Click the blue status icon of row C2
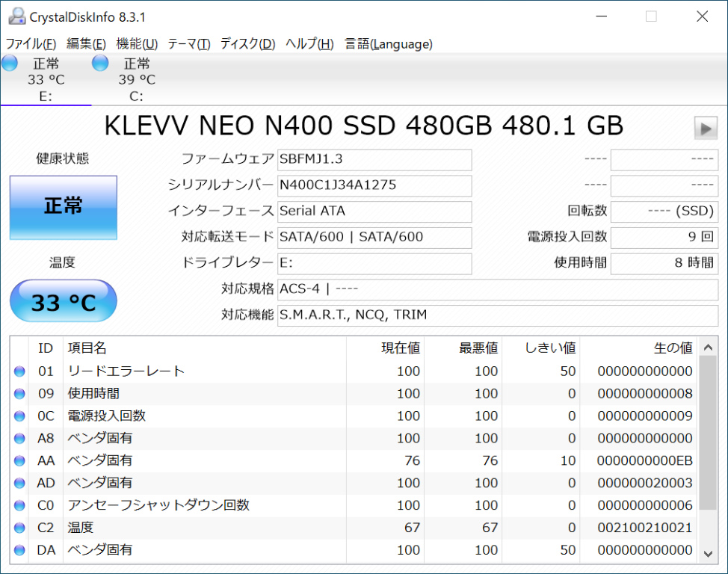 coord(19,528)
